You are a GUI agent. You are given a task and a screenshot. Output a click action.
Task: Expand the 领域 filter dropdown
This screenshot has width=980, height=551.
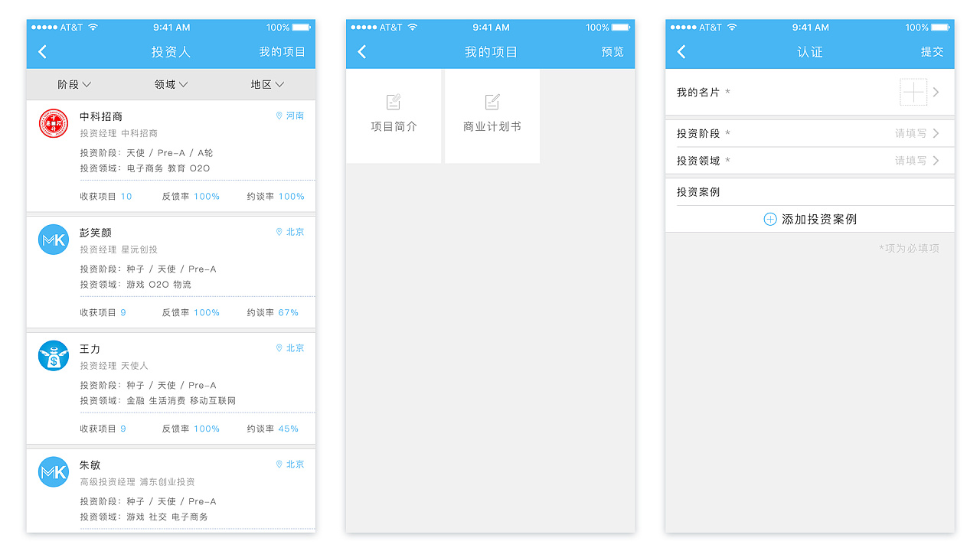(x=171, y=84)
